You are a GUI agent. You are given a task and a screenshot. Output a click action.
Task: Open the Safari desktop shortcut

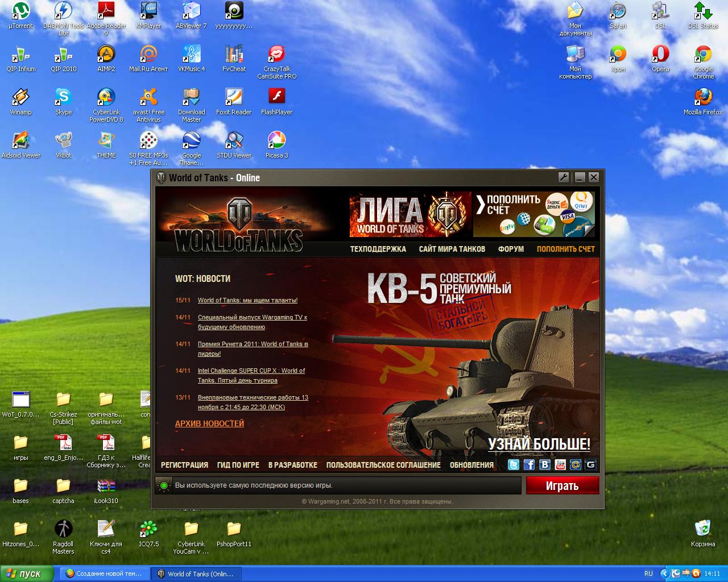tap(618, 15)
